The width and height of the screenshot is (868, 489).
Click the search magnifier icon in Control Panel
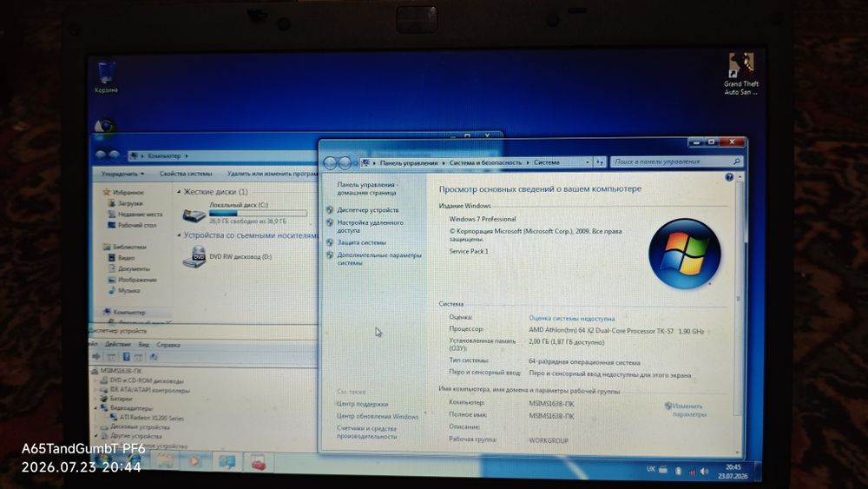[x=737, y=162]
